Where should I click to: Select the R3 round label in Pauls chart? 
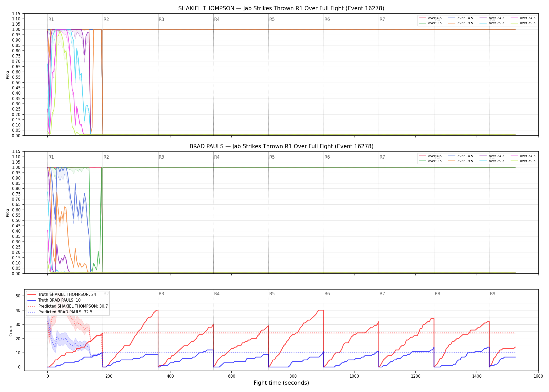coord(161,157)
